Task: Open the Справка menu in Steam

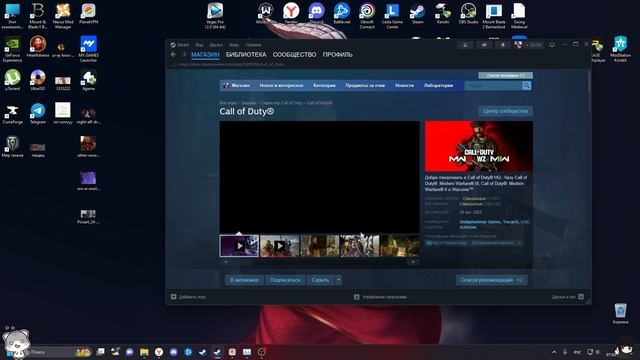Action: click(x=253, y=45)
